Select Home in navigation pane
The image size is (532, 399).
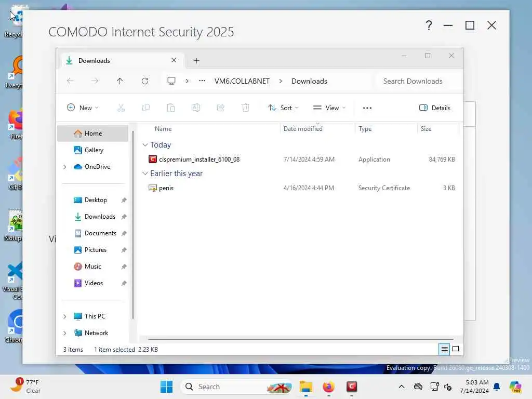92,134
